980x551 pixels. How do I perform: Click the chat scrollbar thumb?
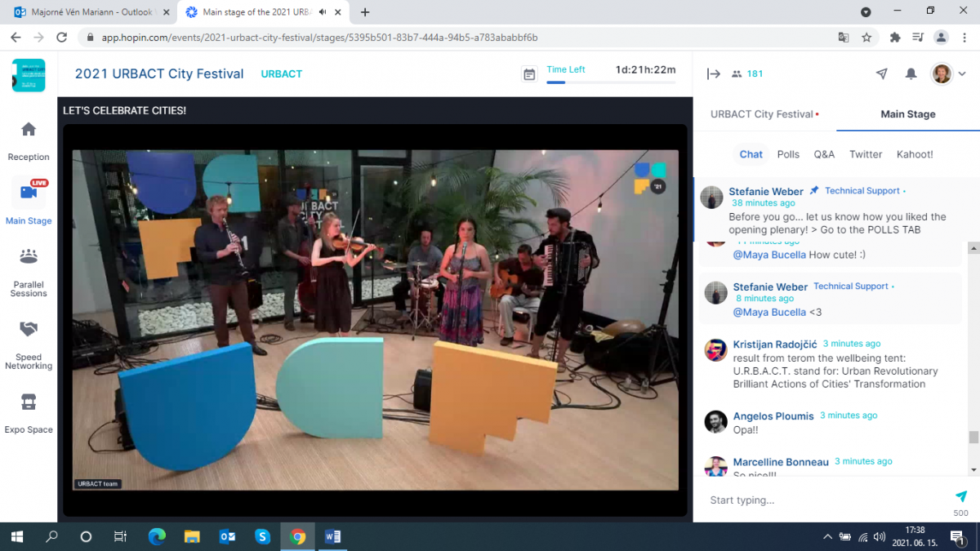973,437
